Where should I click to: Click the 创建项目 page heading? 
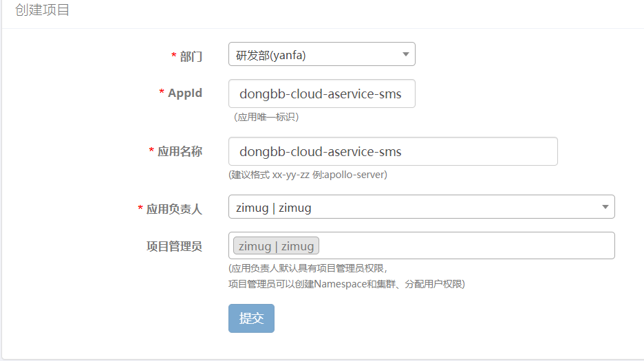[43, 11]
